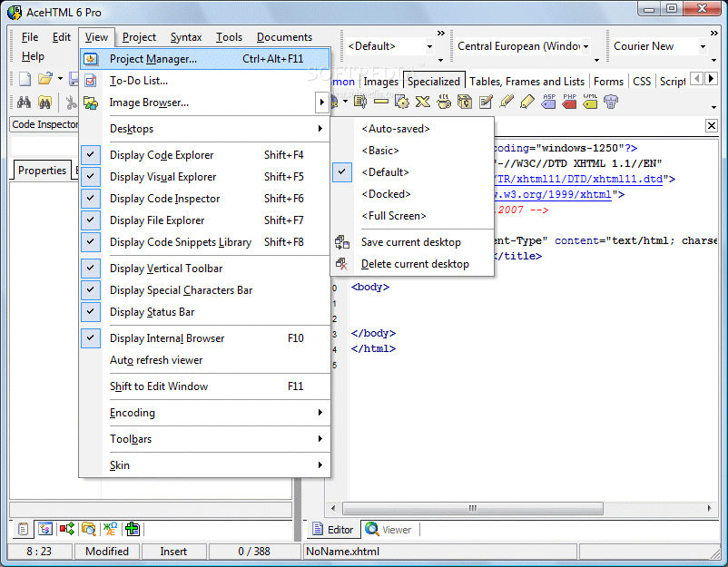Expand the Skin submenu

click(205, 465)
